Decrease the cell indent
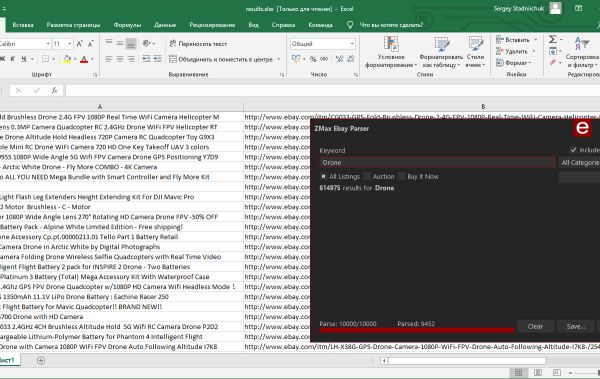The image size is (600, 379). 146,59
